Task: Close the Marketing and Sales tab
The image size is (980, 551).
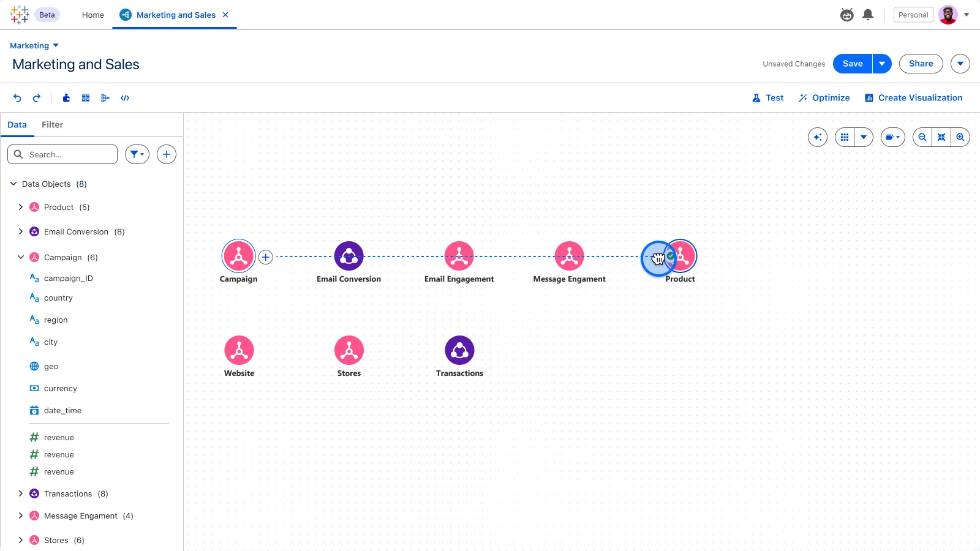Action: pyautogui.click(x=225, y=15)
